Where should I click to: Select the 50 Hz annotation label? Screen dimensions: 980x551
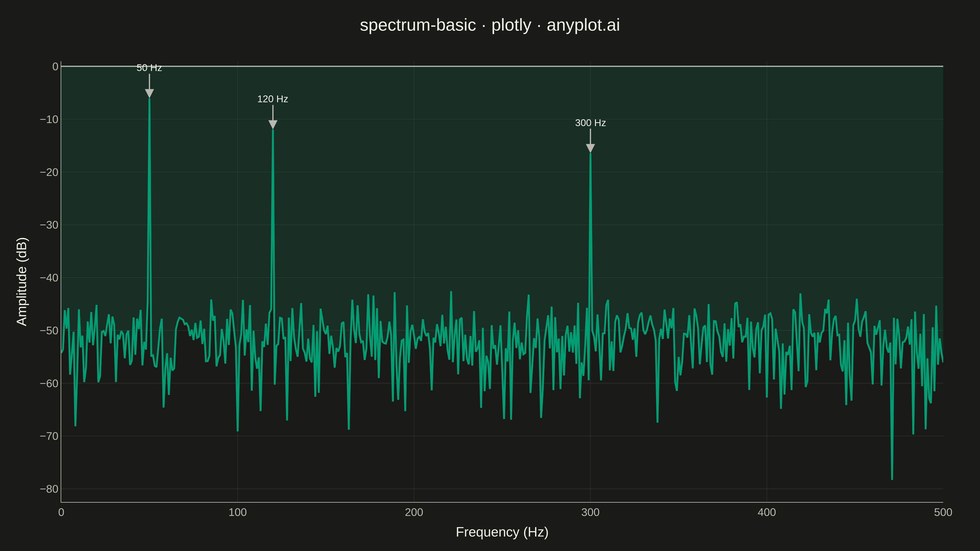pos(149,68)
